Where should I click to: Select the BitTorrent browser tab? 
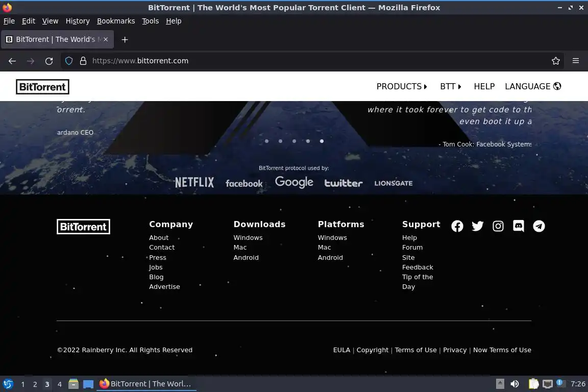pos(57,39)
